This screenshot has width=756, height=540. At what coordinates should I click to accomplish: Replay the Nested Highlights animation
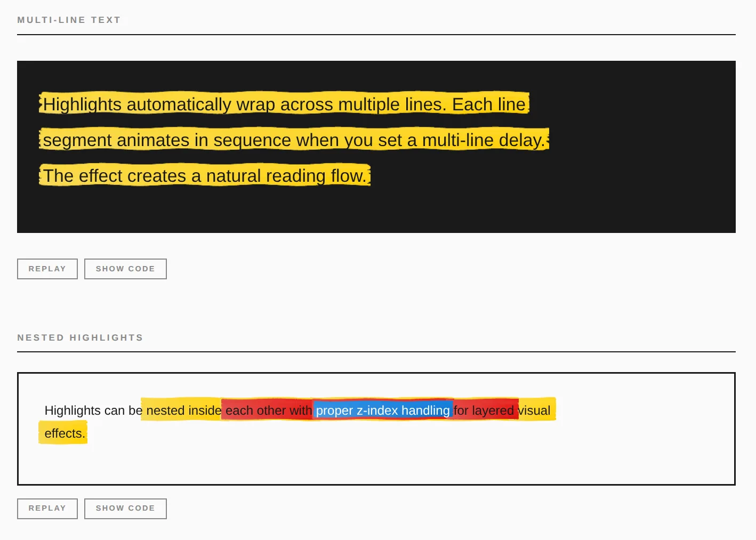(47, 509)
